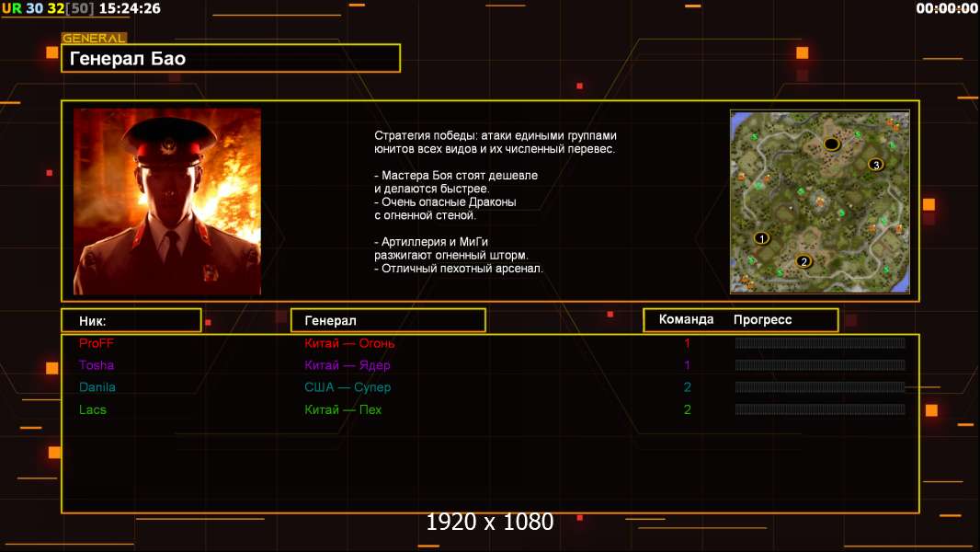This screenshot has height=552, width=980.
Task: Click General Bao's portrait image
Action: click(167, 201)
